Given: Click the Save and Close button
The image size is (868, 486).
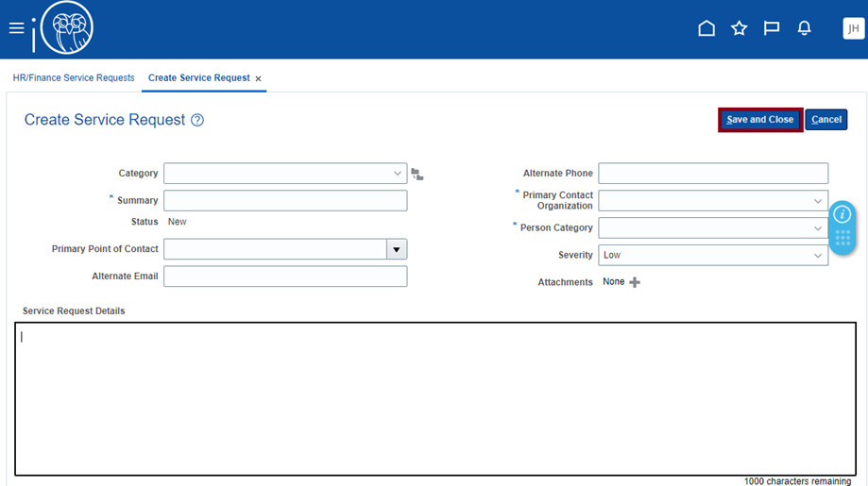Looking at the screenshot, I should [x=760, y=120].
